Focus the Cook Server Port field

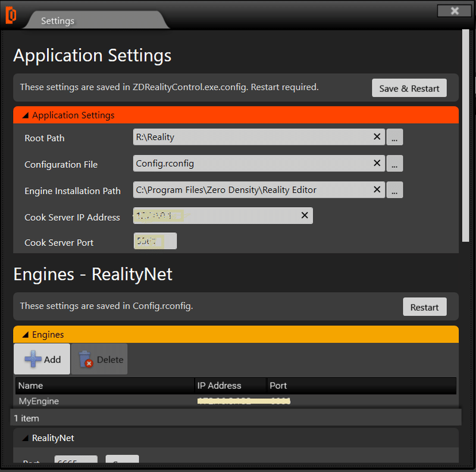(155, 241)
